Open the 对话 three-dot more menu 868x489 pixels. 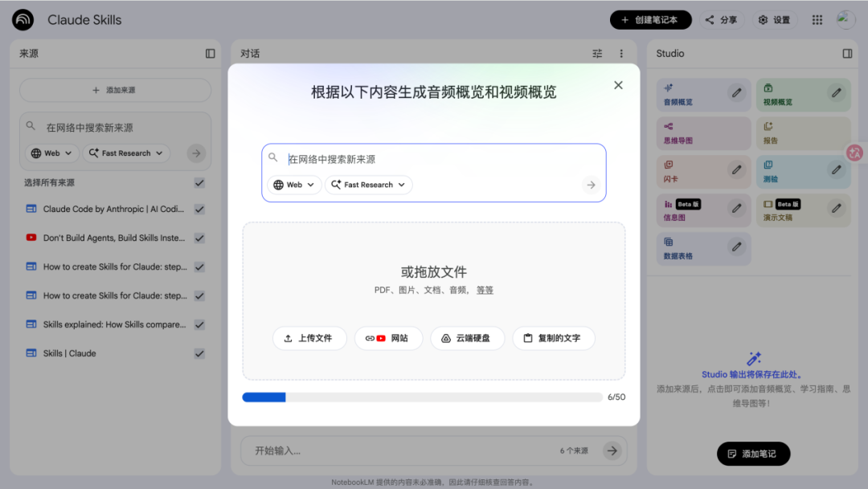click(x=620, y=54)
